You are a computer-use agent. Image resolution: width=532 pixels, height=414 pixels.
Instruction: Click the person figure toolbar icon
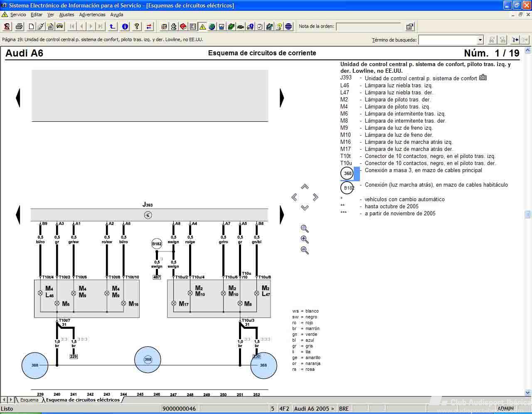click(x=174, y=27)
